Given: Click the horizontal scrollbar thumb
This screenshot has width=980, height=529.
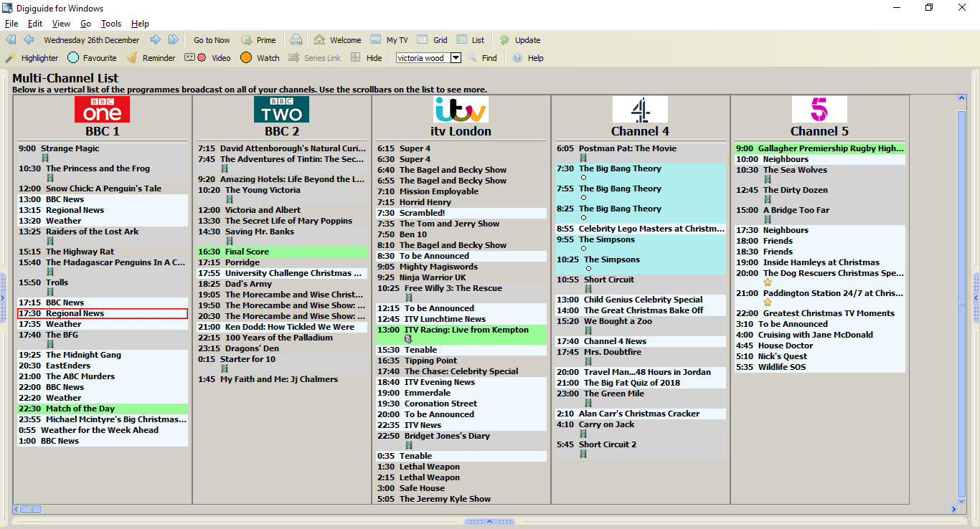Looking at the screenshot, I should tap(31, 509).
